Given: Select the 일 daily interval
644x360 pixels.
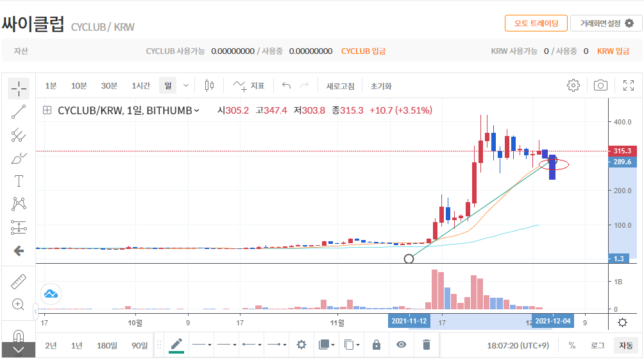Looking at the screenshot, I should point(168,85).
